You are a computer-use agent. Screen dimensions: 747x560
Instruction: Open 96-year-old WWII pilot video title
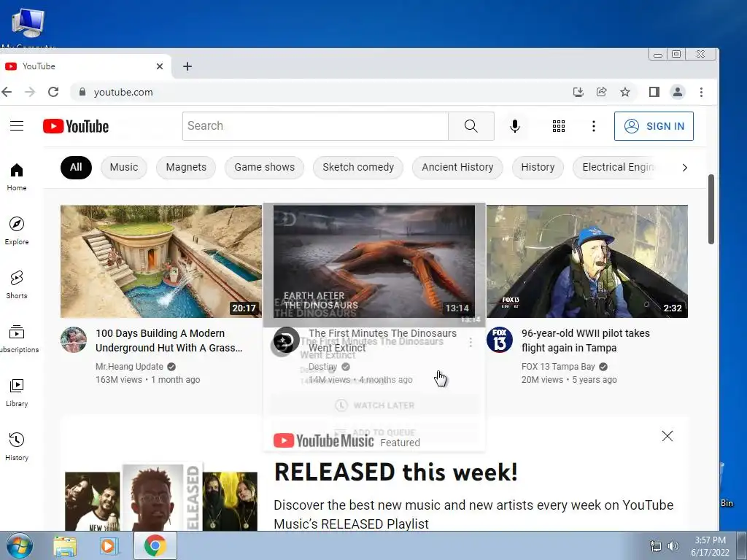point(586,341)
